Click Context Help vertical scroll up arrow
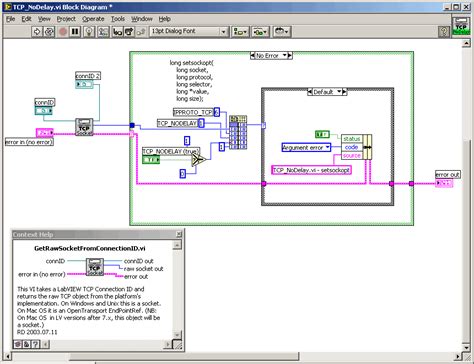 [177, 245]
